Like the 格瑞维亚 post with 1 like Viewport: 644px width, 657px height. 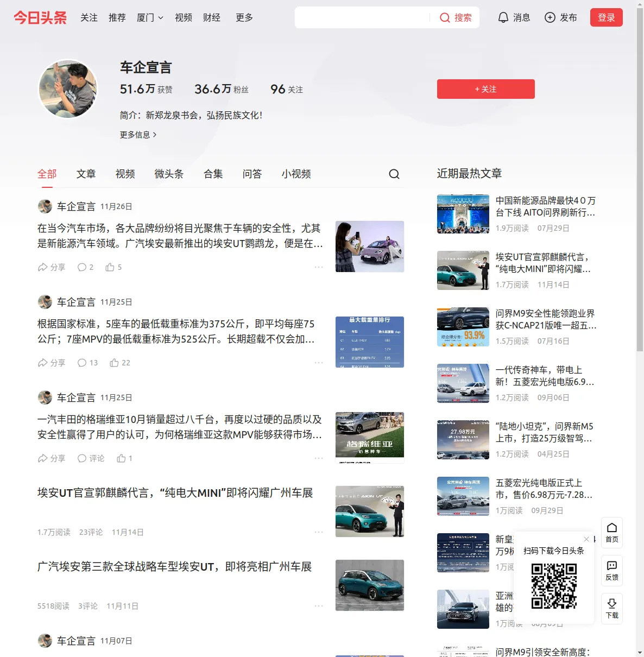pyautogui.click(x=124, y=458)
